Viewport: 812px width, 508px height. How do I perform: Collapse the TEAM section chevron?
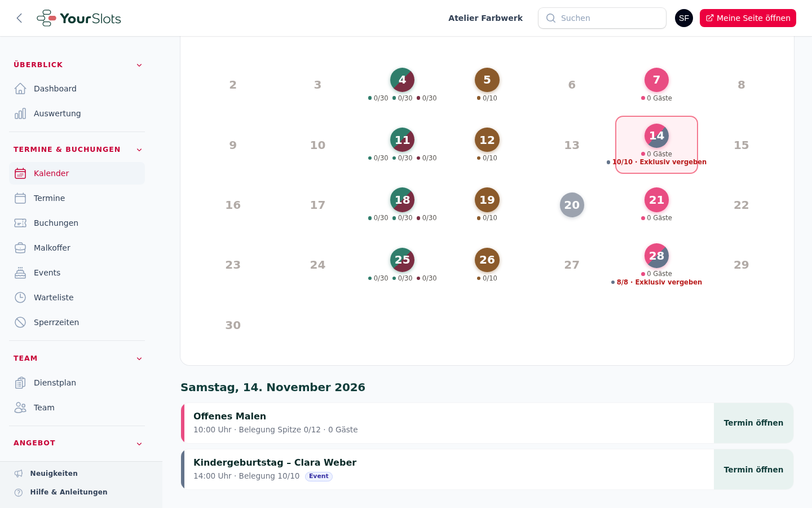click(x=139, y=358)
